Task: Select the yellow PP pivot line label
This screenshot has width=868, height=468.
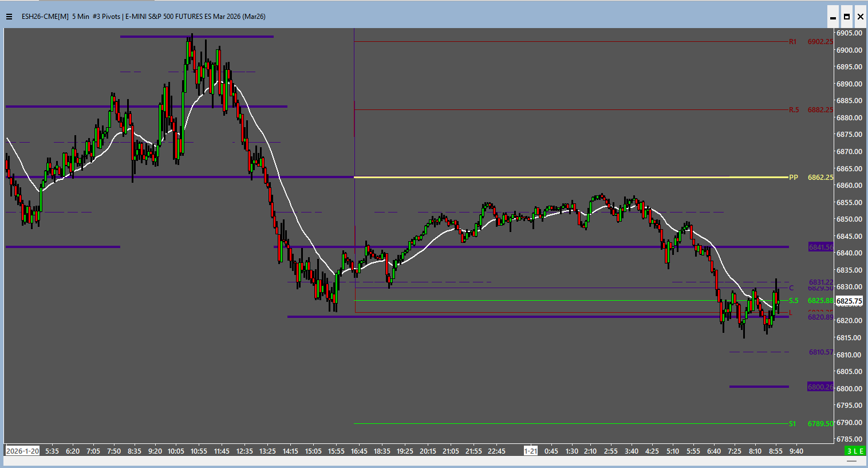Action: (794, 178)
